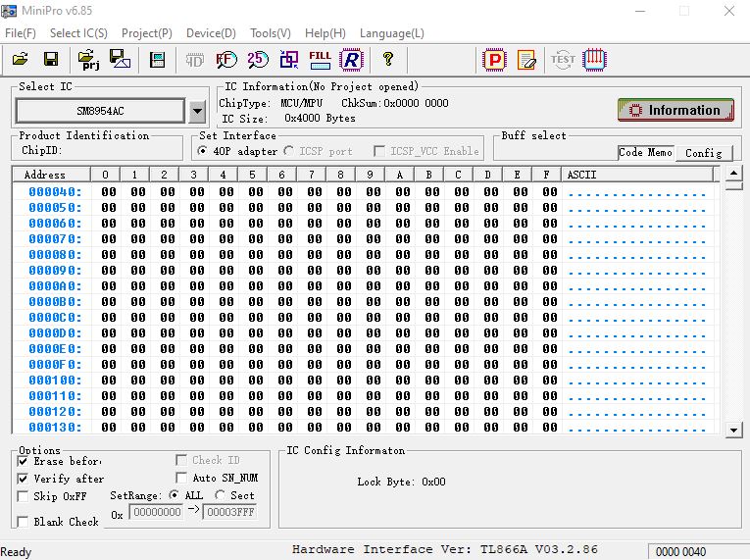Close the MiniPro window
This screenshot has height=560, width=750.
point(729,11)
